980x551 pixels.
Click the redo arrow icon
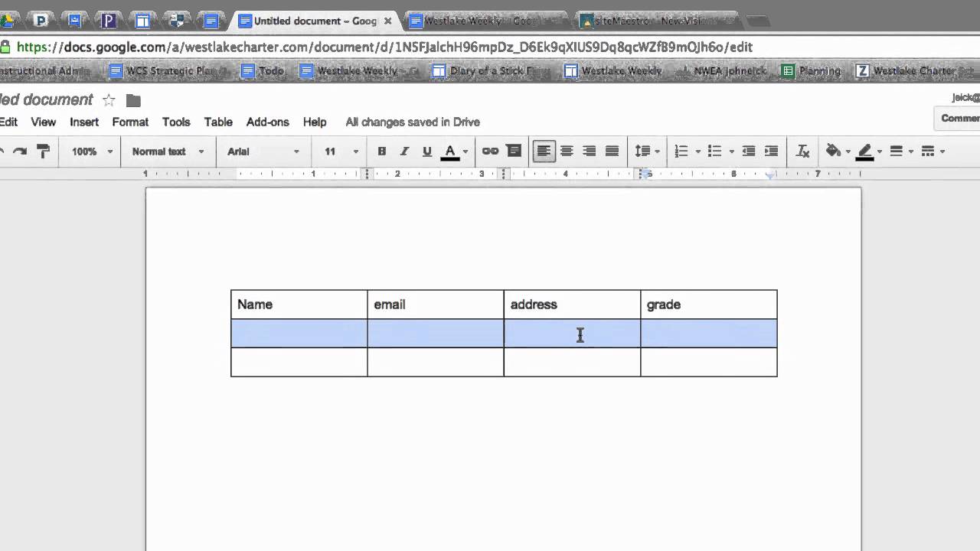click(21, 152)
